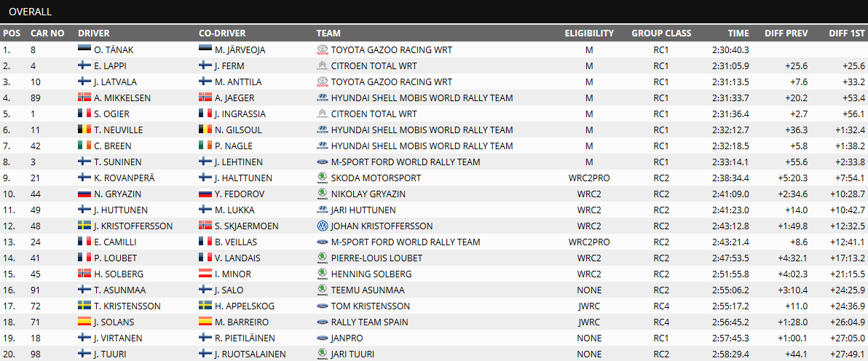868x361 pixels.
Task: Click the Ford logo in T. Suninen's row
Action: point(322,162)
